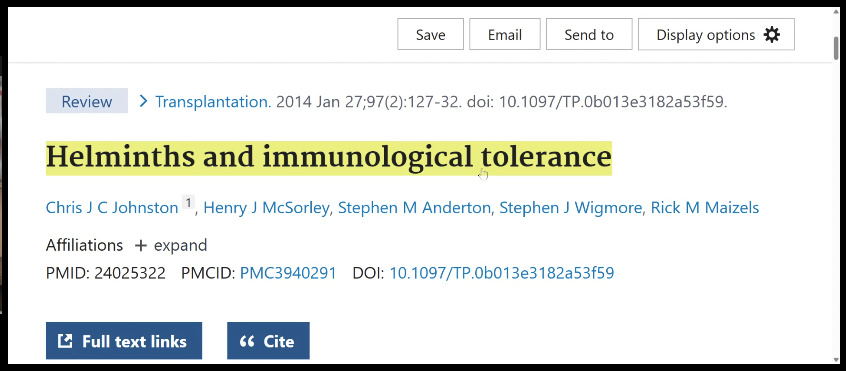
Task: Click the external link icon on Full text links
Action: coord(65,341)
